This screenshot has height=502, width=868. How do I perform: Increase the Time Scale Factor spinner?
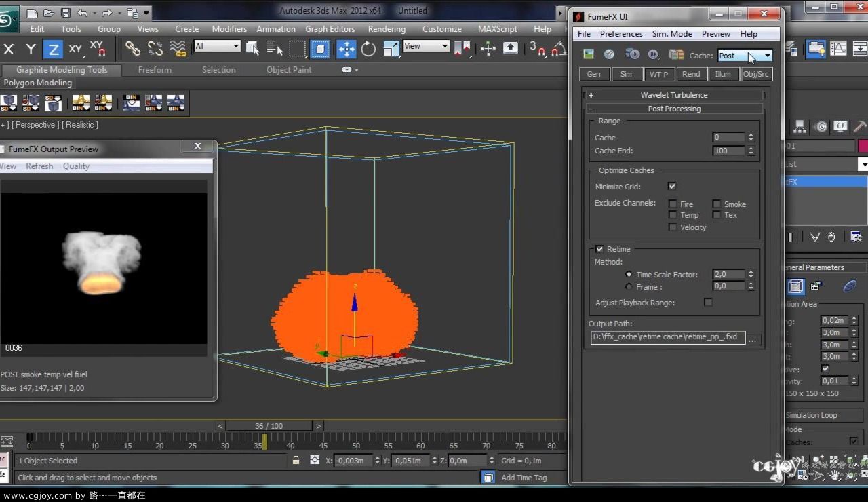pyautogui.click(x=751, y=272)
